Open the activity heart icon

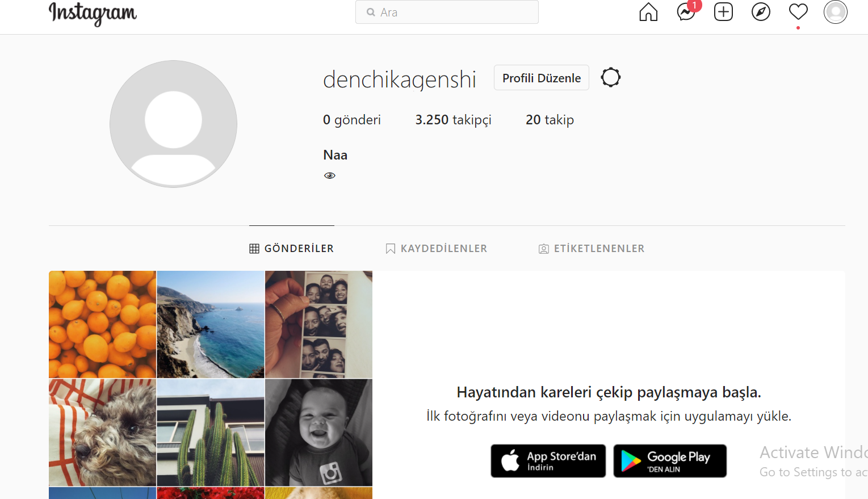click(798, 12)
